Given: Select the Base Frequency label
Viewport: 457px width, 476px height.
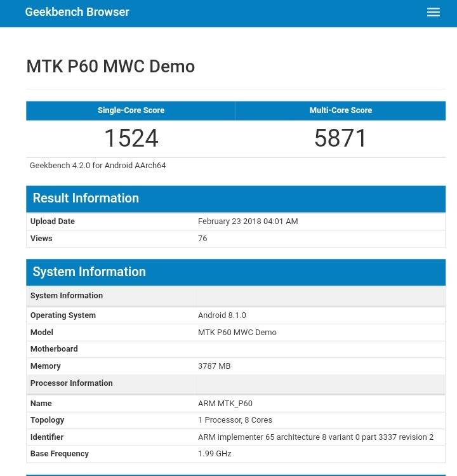Looking at the screenshot, I should click(60, 454).
